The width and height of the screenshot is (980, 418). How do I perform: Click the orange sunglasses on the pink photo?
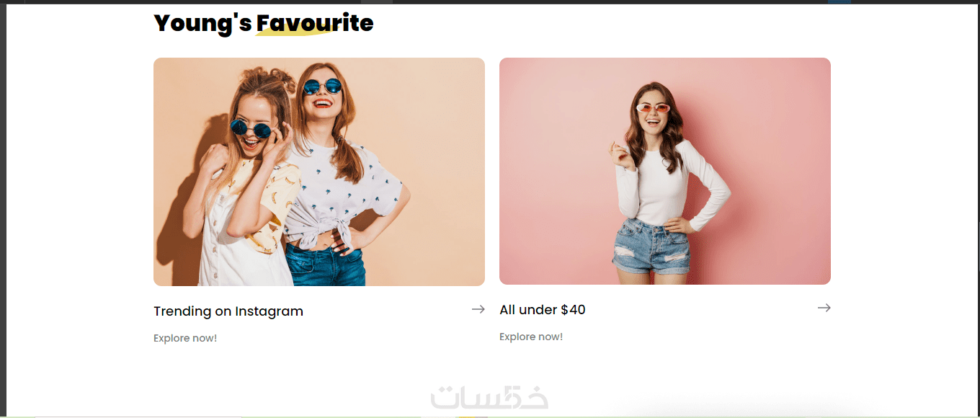coord(653,108)
